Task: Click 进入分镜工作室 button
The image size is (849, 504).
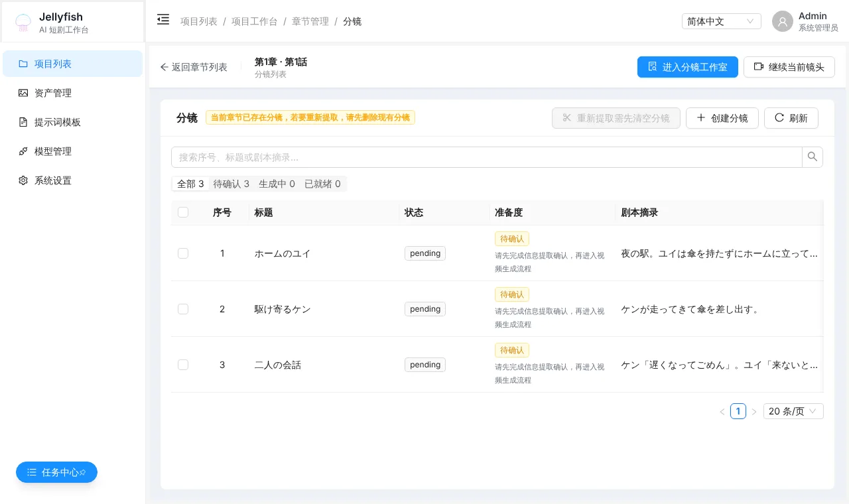Action: point(688,67)
